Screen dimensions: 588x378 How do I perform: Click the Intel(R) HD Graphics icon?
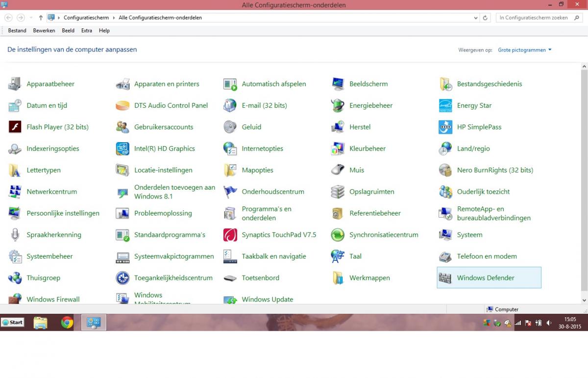pyautogui.click(x=122, y=149)
